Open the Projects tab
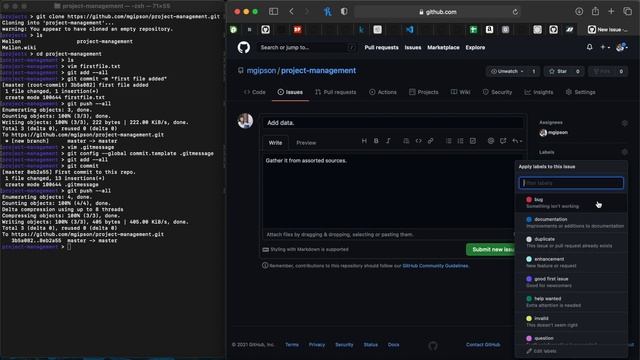Viewport: 640px width, 360px height. (424, 92)
